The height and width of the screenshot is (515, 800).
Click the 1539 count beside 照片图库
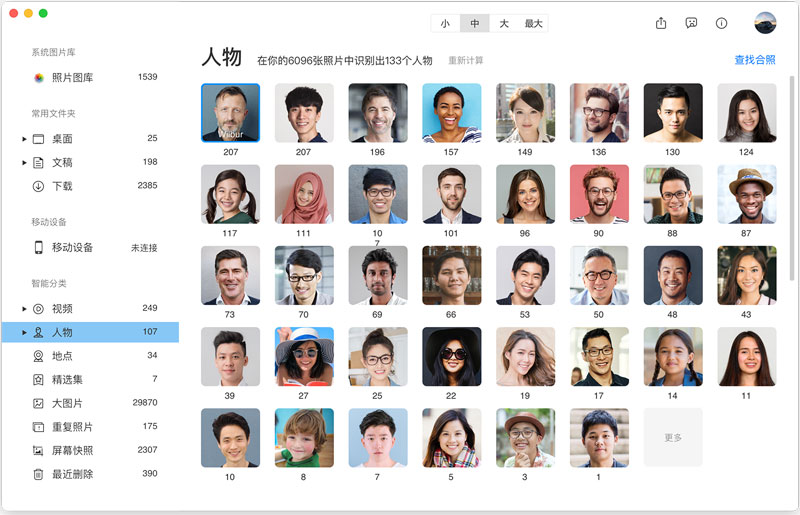[x=147, y=77]
